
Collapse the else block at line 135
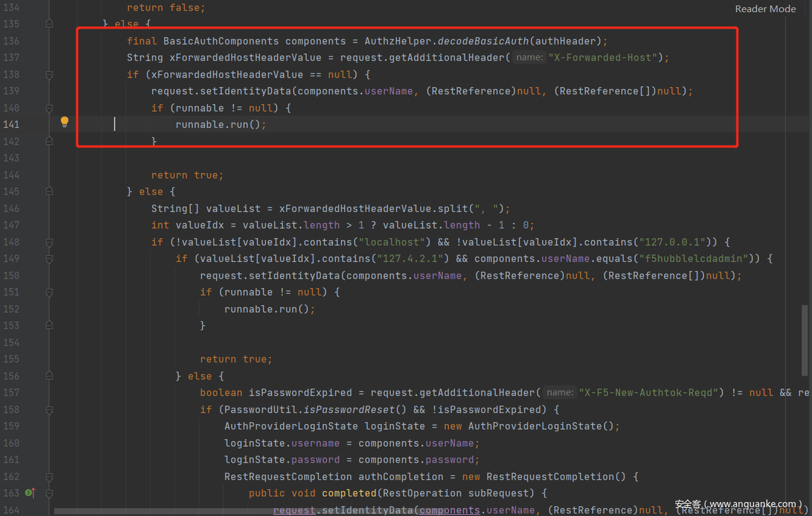(x=49, y=24)
